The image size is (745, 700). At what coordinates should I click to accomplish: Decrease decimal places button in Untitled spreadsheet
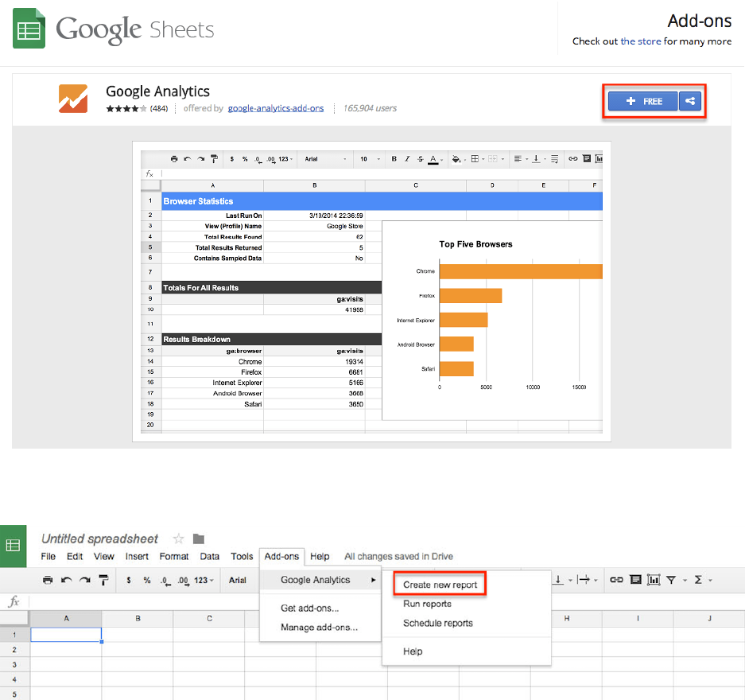click(x=165, y=580)
